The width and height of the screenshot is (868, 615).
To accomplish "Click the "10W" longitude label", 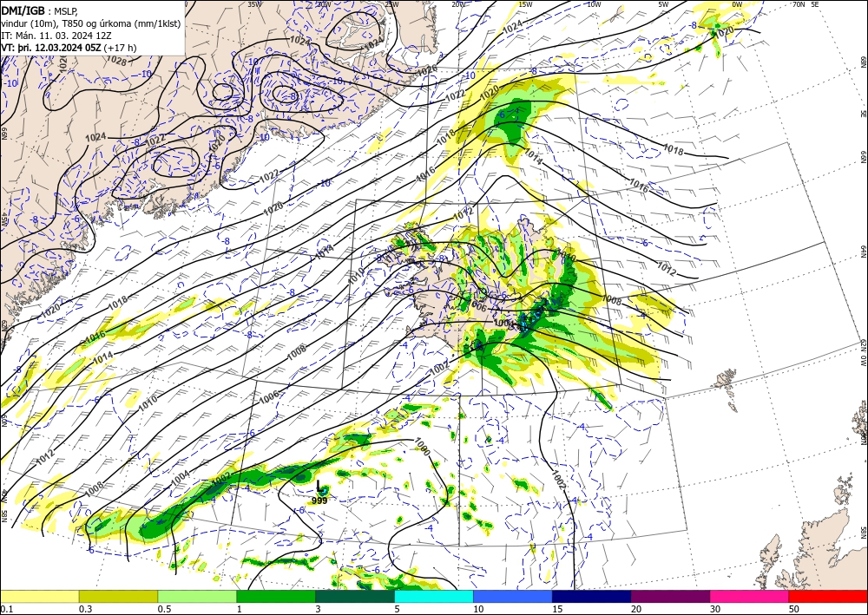I will [x=594, y=4].
